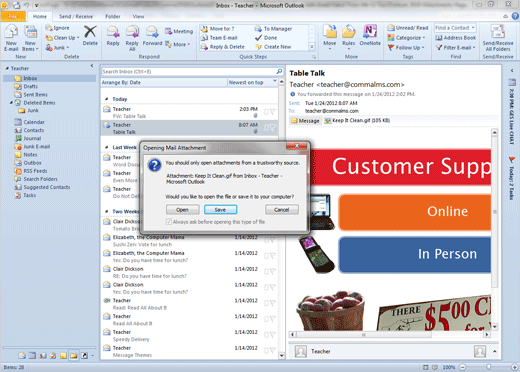The width and height of the screenshot is (520, 372).
Task: Flag the 8:07 AM Table Talk message
Action: tap(272, 127)
